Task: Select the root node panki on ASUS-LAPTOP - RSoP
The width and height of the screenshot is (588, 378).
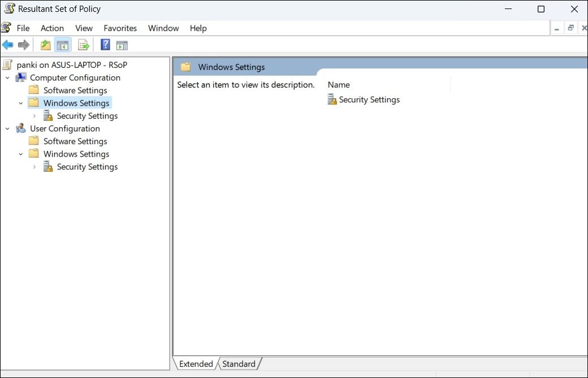Action: [72, 65]
